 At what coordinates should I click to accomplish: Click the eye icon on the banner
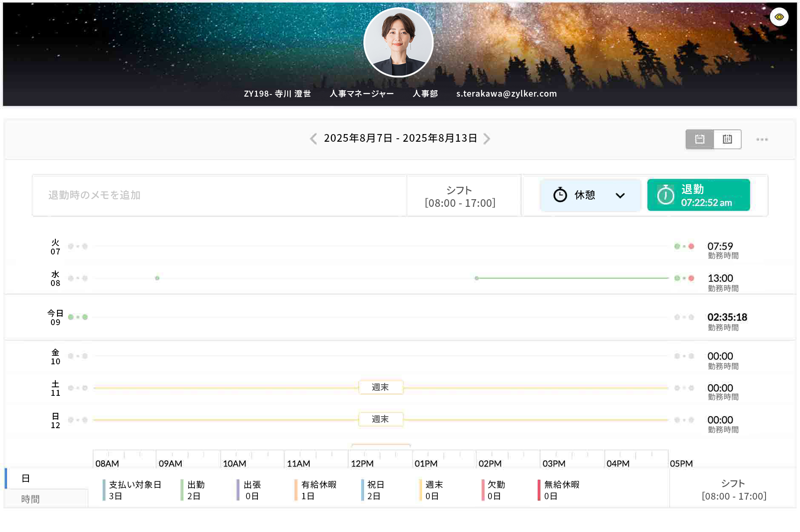pos(779,17)
